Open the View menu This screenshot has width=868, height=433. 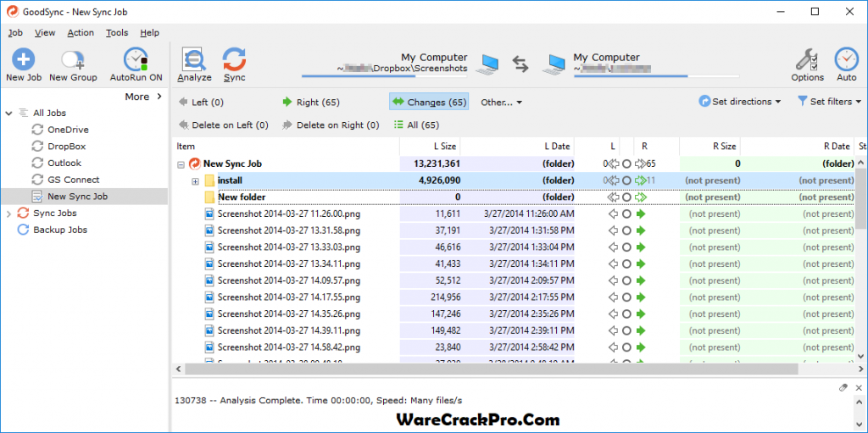[x=45, y=33]
